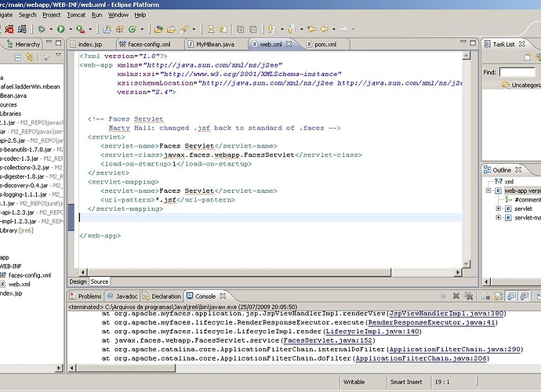The height and width of the screenshot is (392, 541).
Task: Click the Debug bug icon in toolbar
Action: click(x=42, y=29)
